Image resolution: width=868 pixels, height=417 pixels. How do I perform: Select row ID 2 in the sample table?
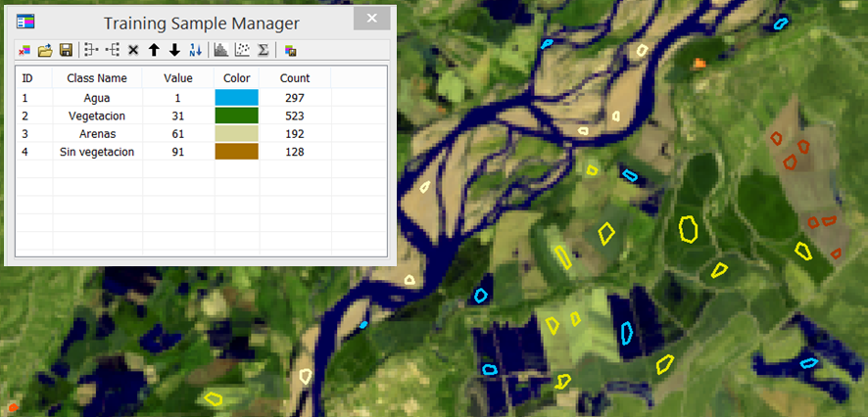click(x=24, y=116)
